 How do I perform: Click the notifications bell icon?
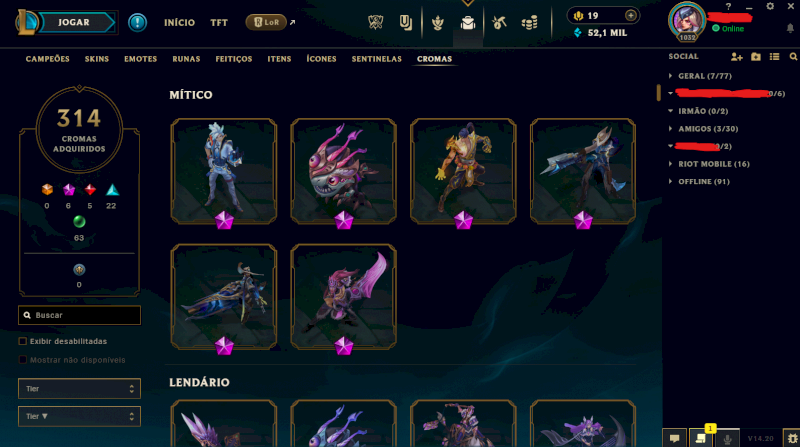(790, 29)
